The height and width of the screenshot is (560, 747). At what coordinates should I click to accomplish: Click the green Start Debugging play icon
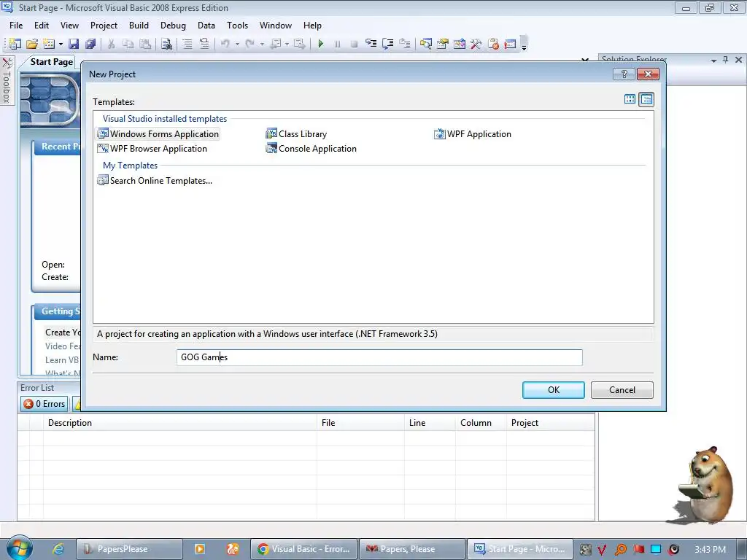(x=321, y=44)
